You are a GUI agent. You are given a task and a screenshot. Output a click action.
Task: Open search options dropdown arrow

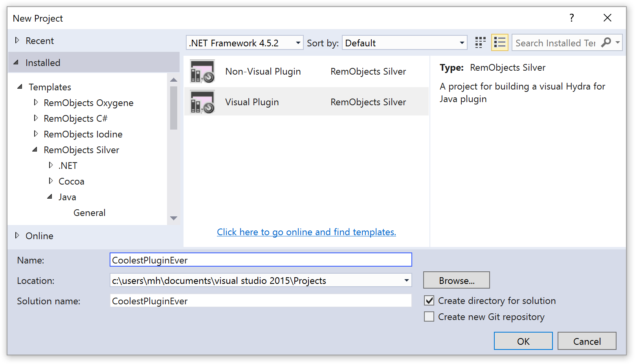coord(618,42)
